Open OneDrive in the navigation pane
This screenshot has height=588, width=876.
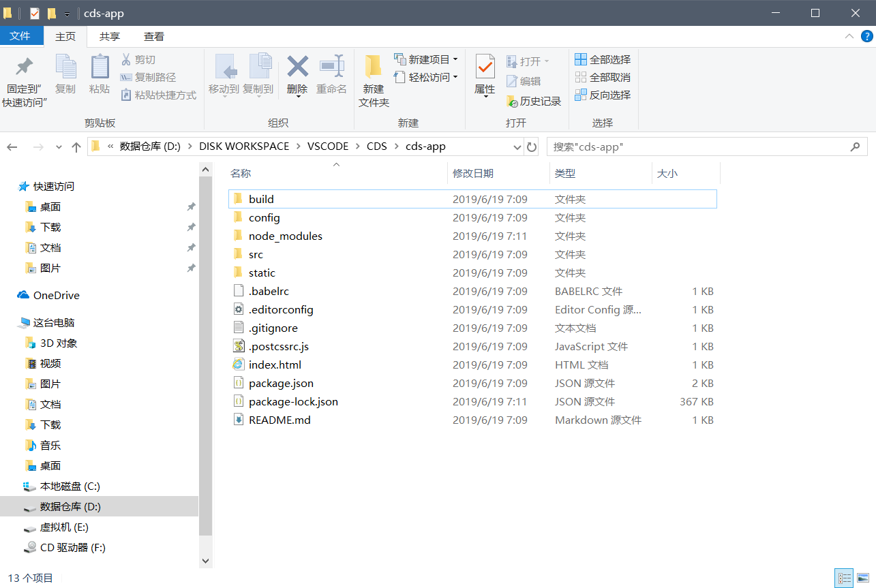tap(57, 295)
